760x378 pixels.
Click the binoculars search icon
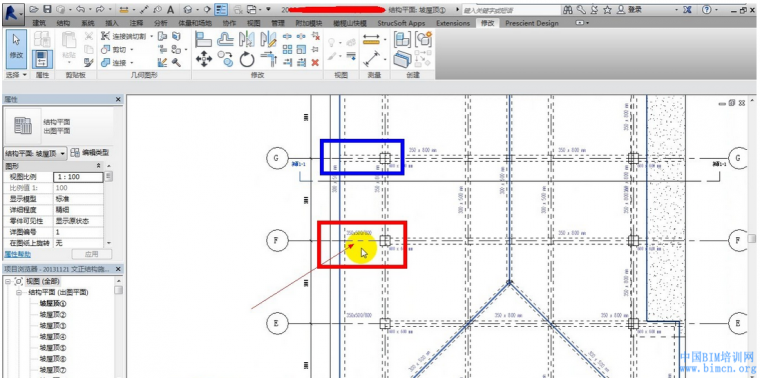[568, 10]
